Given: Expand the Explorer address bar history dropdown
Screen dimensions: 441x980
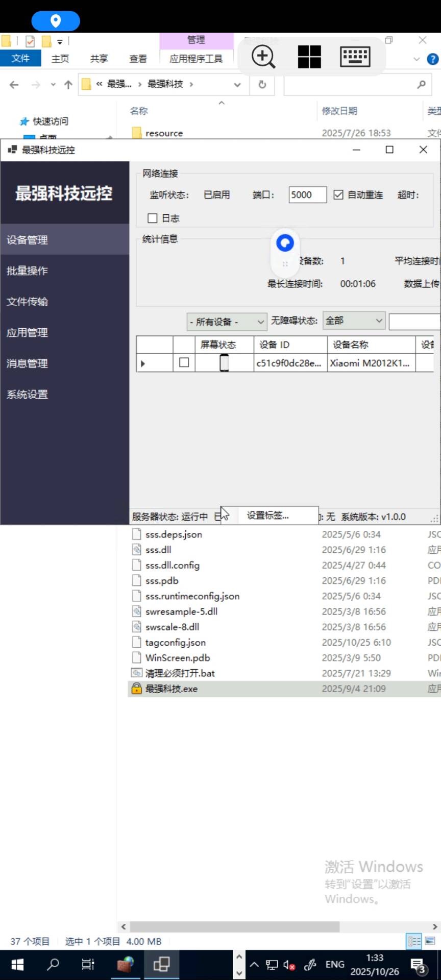Looking at the screenshot, I should pyautogui.click(x=237, y=85).
